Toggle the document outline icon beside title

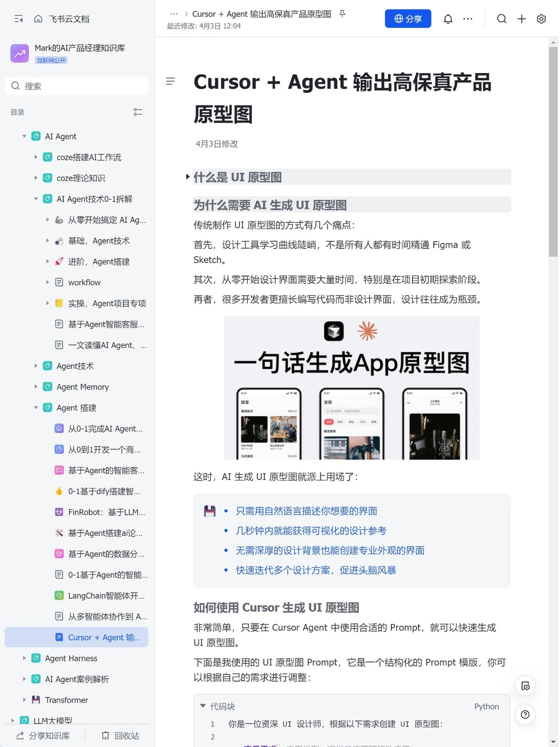coord(170,81)
